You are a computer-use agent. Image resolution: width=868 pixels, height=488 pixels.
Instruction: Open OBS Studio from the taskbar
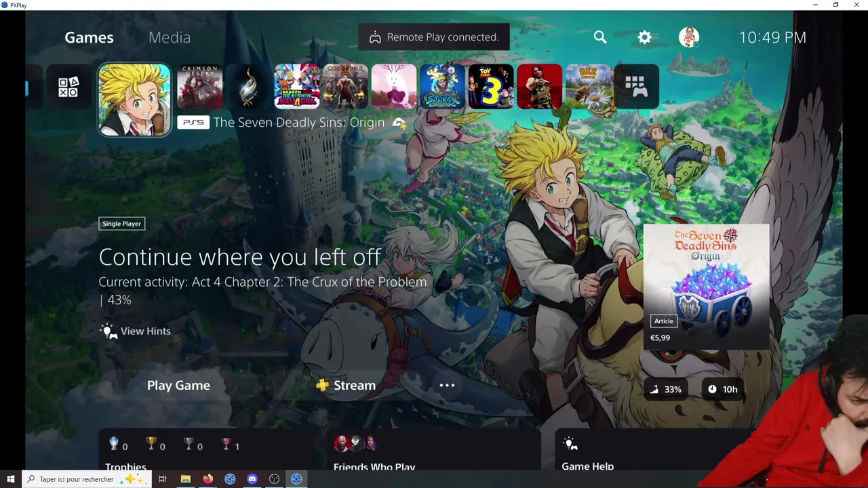pyautogui.click(x=274, y=479)
